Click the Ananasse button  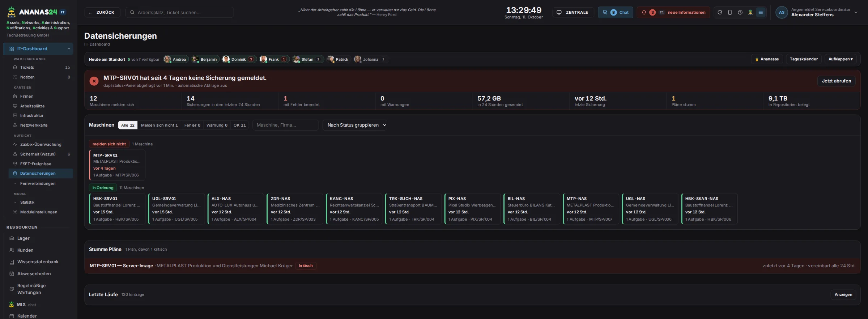coord(767,59)
